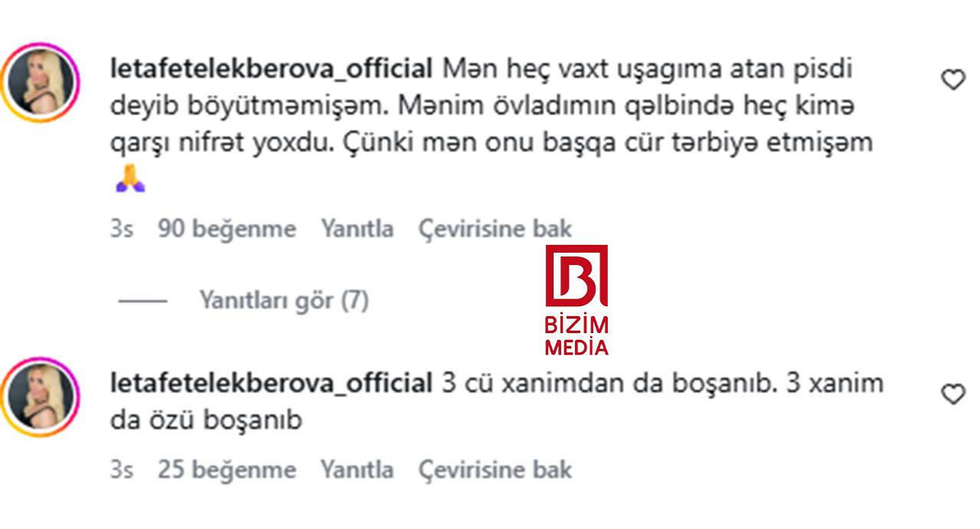Click the dash line before Yanıtları gör

142,301
